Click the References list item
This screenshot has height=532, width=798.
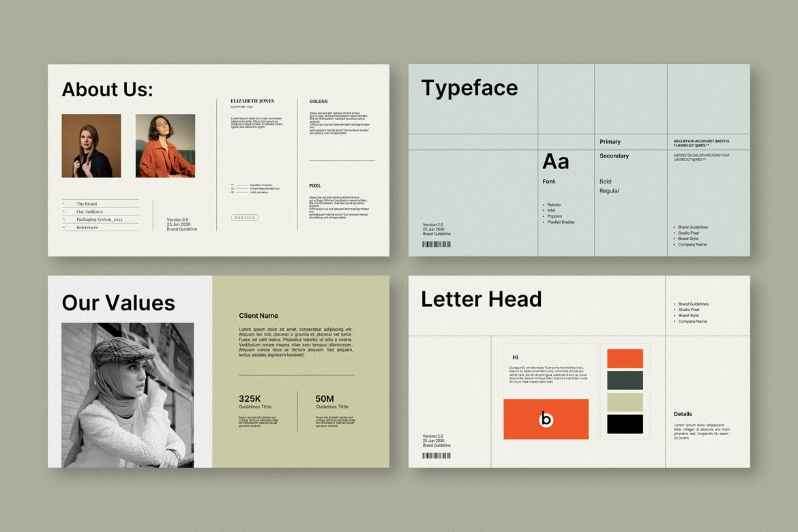87,228
